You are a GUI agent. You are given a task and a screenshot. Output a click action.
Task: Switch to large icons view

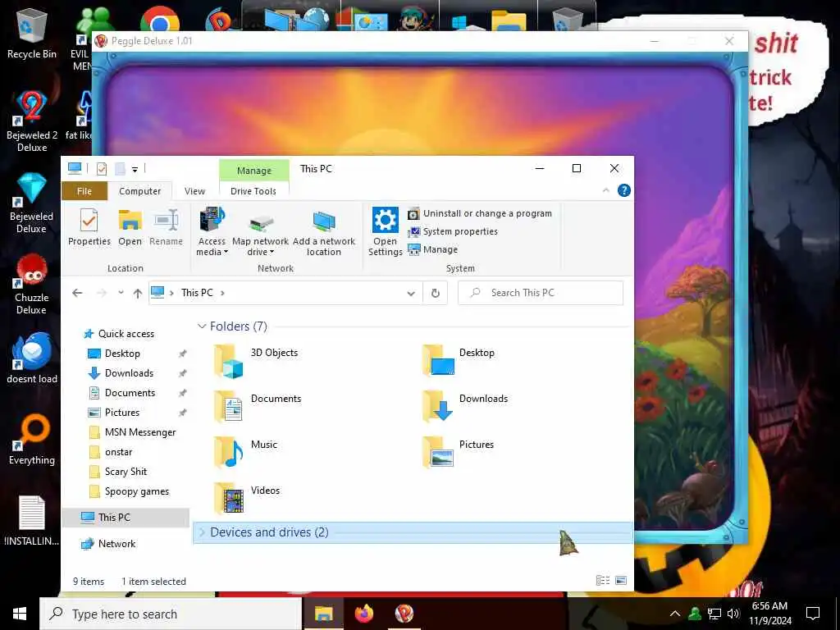click(621, 580)
